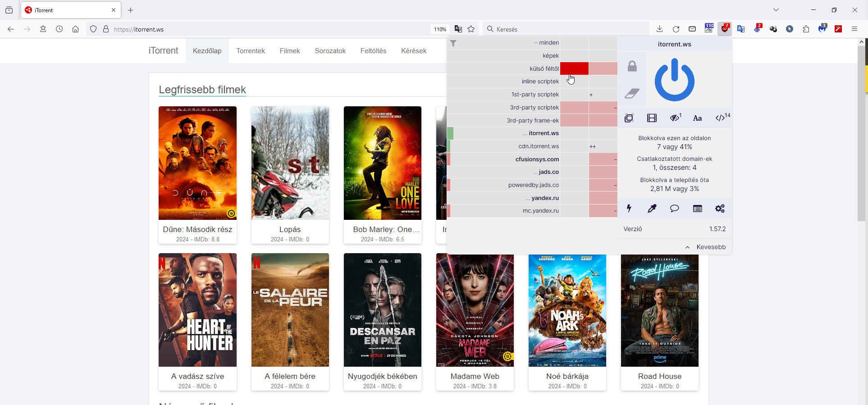
Task: Click the reload page icon
Action: [x=676, y=29]
